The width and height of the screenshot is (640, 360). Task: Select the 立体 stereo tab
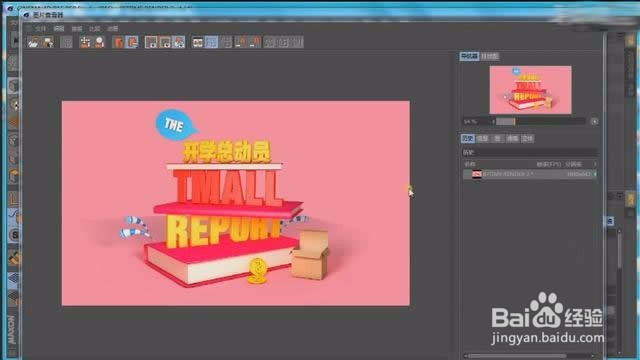tap(527, 139)
